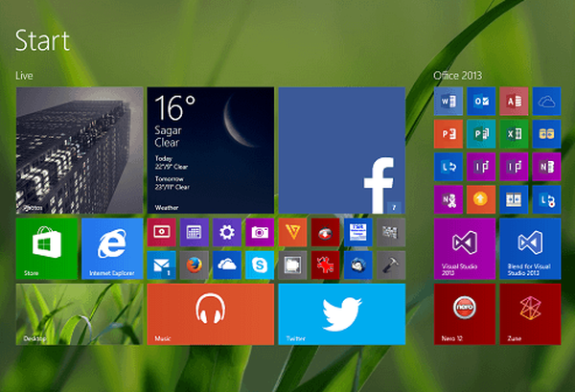575x392 pixels.
Task: Open the purple Calendar tile
Action: [195, 233]
